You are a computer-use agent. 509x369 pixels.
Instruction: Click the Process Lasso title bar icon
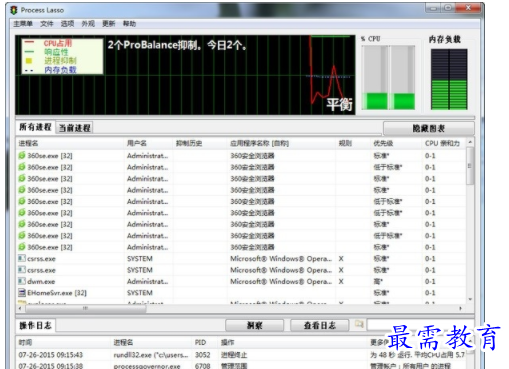(x=14, y=10)
